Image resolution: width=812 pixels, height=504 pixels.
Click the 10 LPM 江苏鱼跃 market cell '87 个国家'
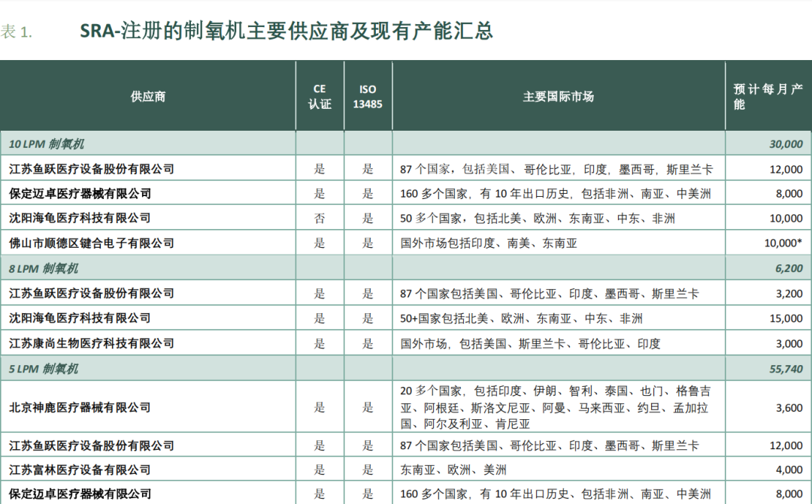tap(556, 169)
